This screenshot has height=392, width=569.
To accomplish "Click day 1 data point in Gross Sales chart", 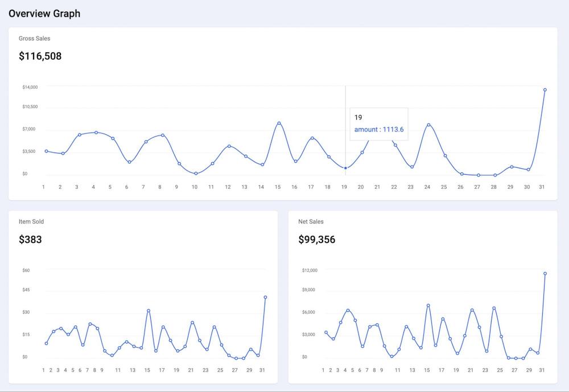I will (x=46, y=151).
